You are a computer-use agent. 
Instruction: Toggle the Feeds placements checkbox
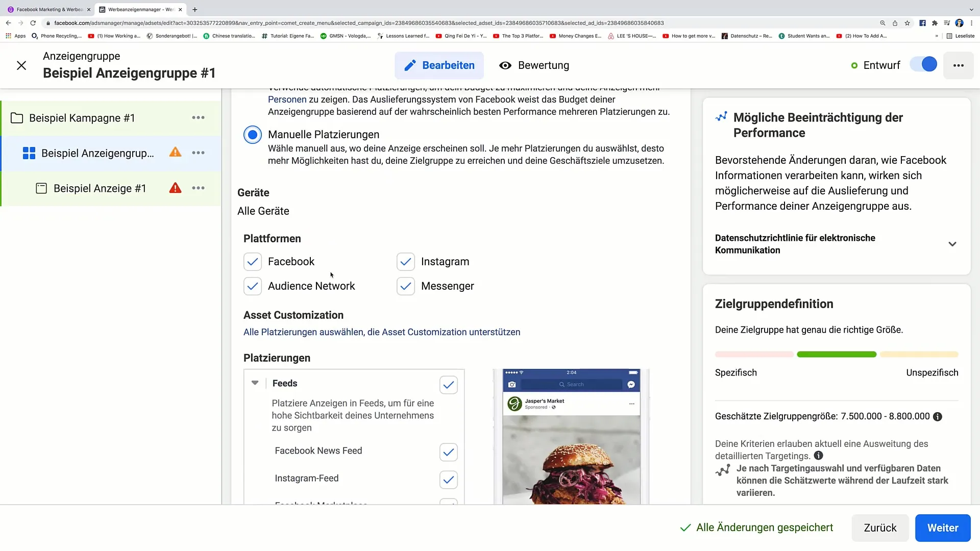tap(449, 385)
